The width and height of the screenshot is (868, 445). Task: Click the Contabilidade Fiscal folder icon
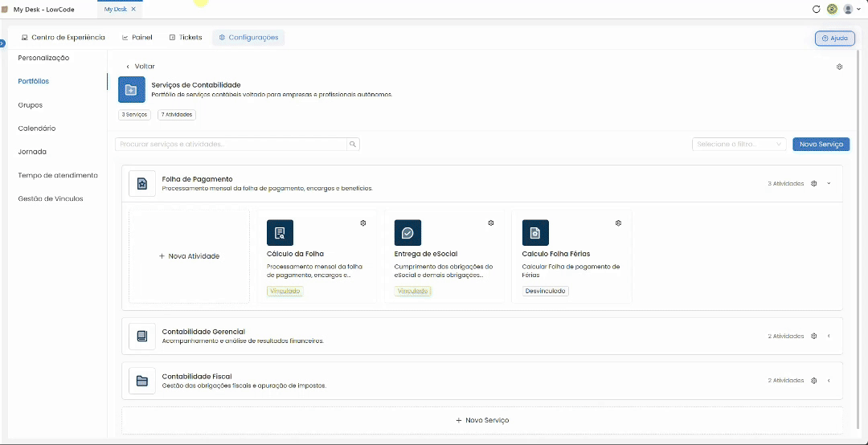[142, 380]
